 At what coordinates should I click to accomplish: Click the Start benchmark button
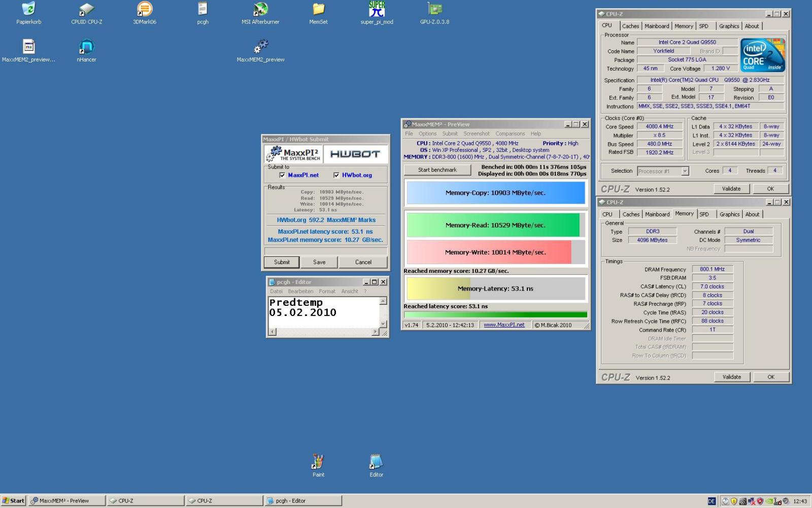pyautogui.click(x=437, y=170)
